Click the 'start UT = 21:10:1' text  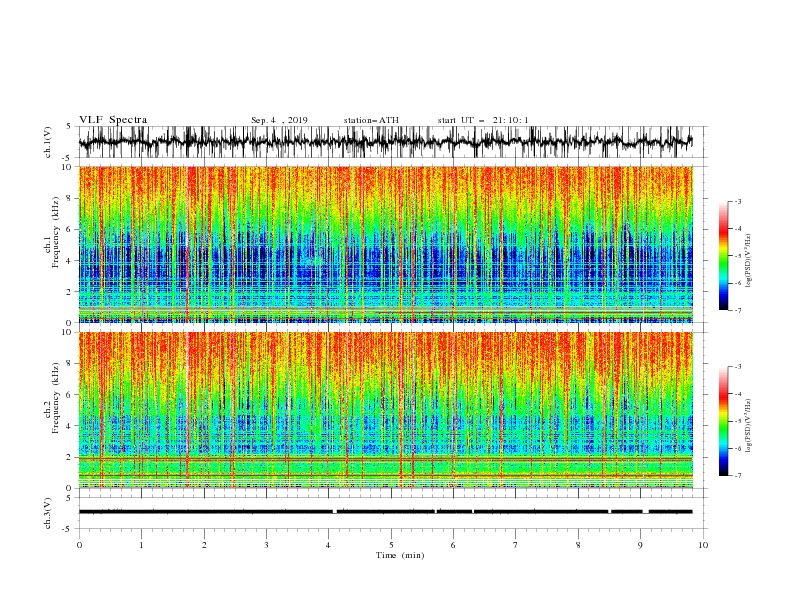(483, 120)
